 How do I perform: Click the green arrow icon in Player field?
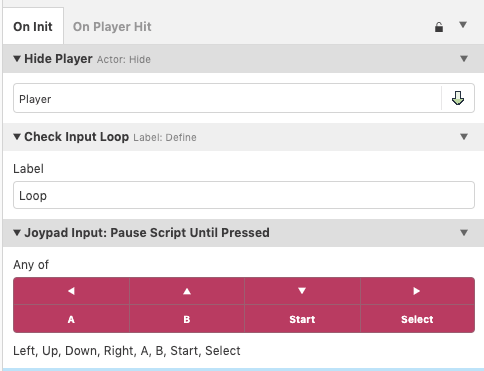pos(458,98)
